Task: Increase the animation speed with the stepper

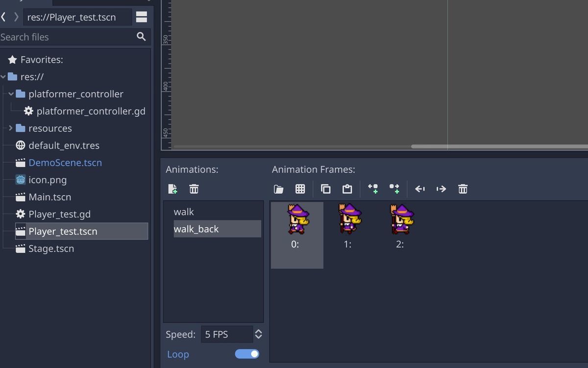Action: click(258, 331)
